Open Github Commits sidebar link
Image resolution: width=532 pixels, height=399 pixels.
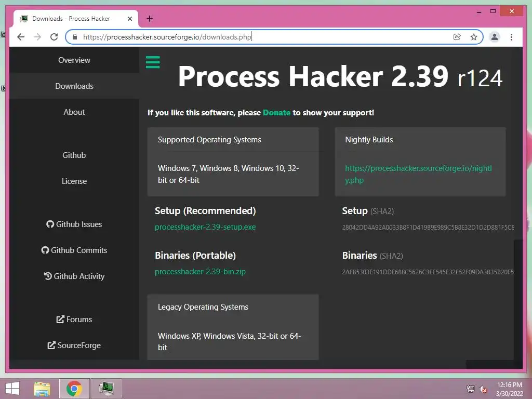[x=74, y=250]
